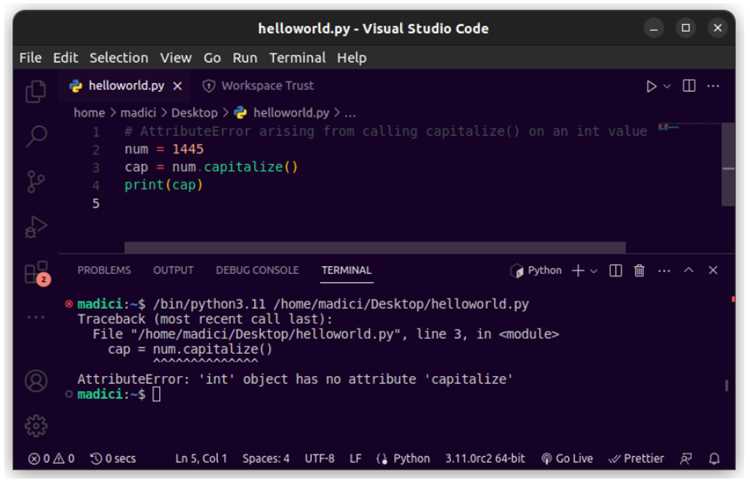The width and height of the screenshot is (750, 486).
Task: Click home breadcrumb segment
Action: (x=89, y=113)
